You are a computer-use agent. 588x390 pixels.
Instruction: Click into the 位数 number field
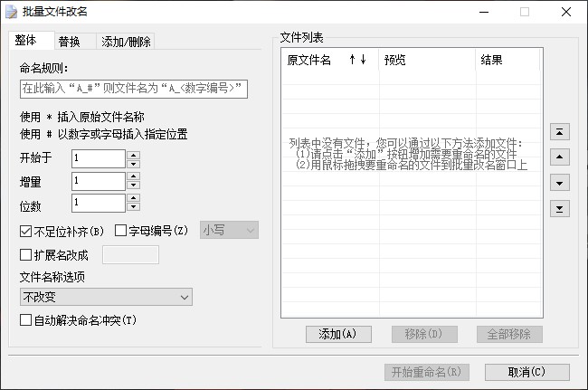point(99,203)
